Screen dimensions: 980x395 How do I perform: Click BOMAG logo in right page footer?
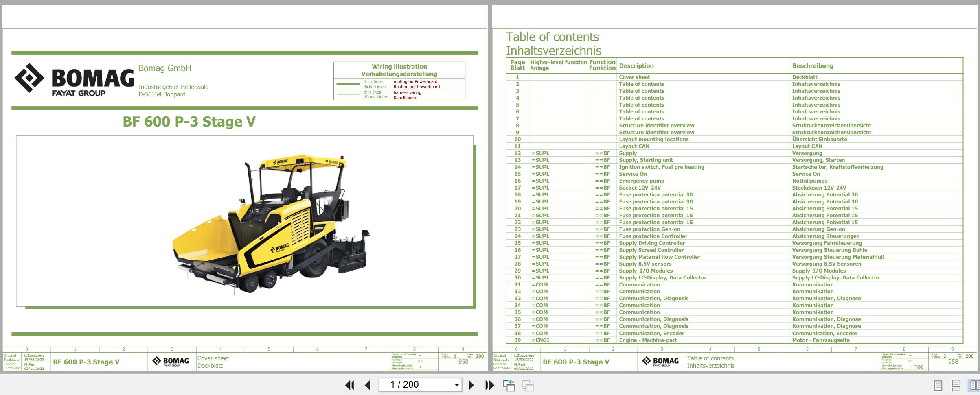pos(660,362)
